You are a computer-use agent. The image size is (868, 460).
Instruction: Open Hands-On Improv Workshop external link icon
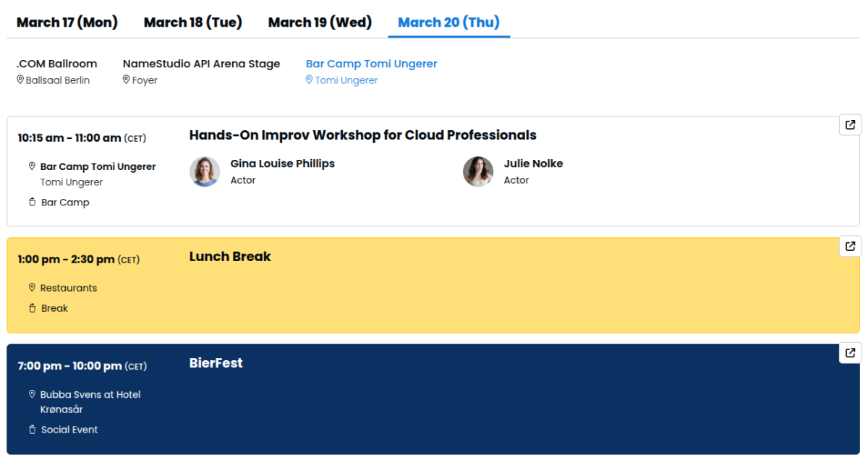point(850,124)
